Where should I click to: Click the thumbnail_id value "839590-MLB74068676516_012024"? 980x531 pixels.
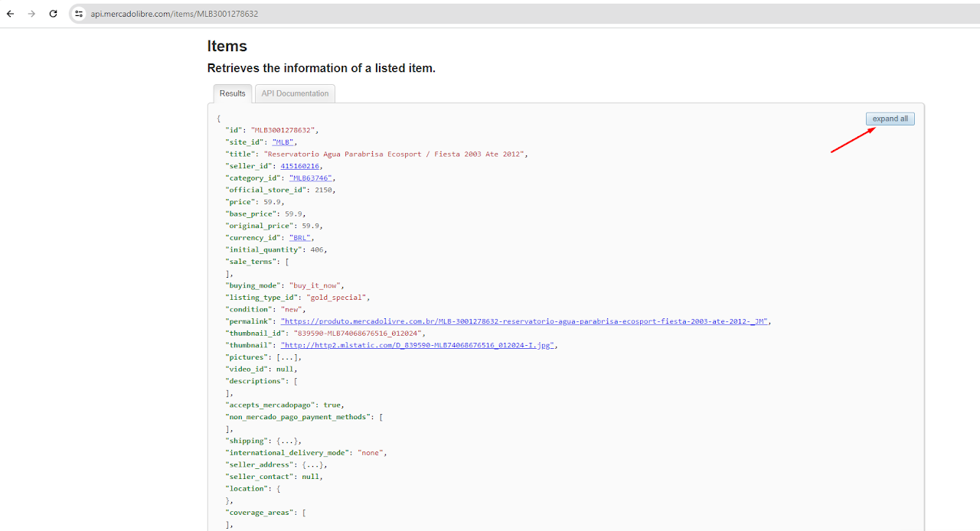coord(357,333)
